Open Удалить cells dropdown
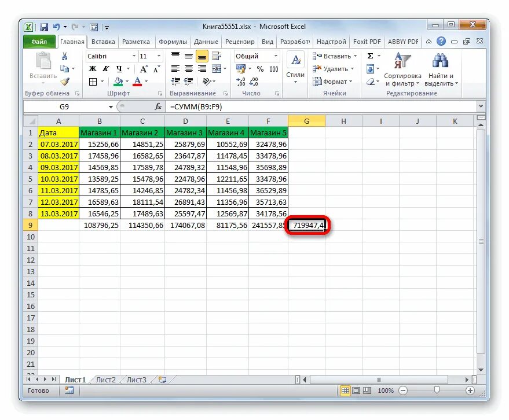509x420 pixels. point(352,69)
